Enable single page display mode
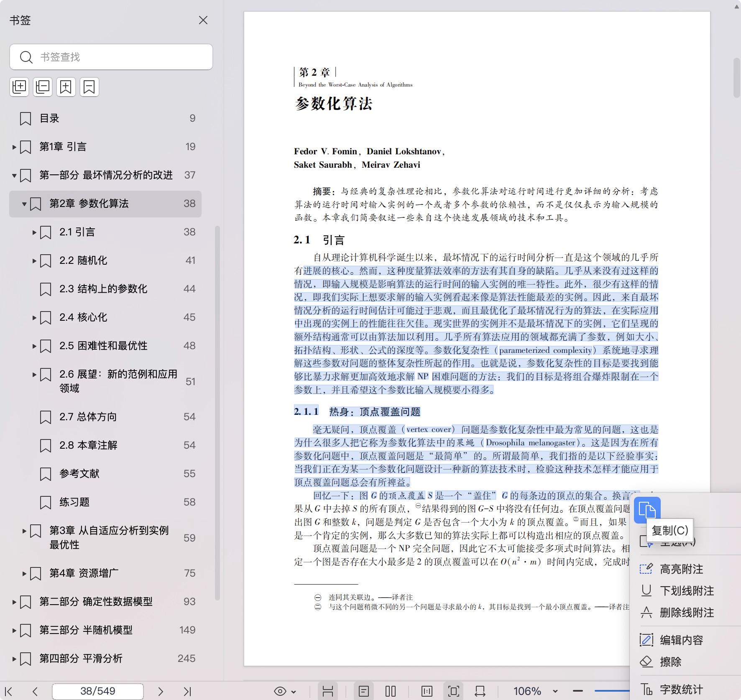This screenshot has width=741, height=700. (x=364, y=691)
